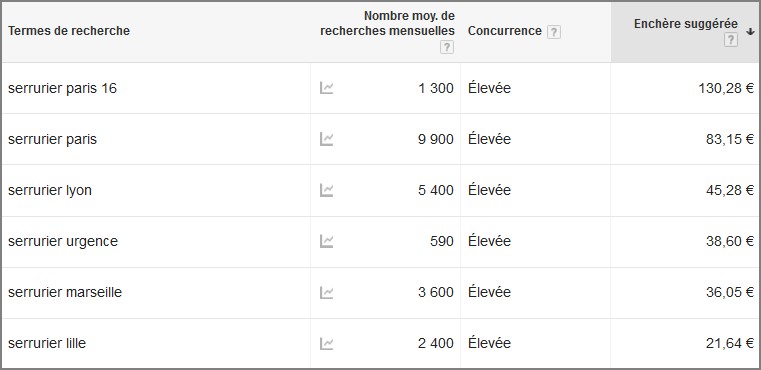
Task: Sort by Termes de recherche header
Action: point(69,31)
